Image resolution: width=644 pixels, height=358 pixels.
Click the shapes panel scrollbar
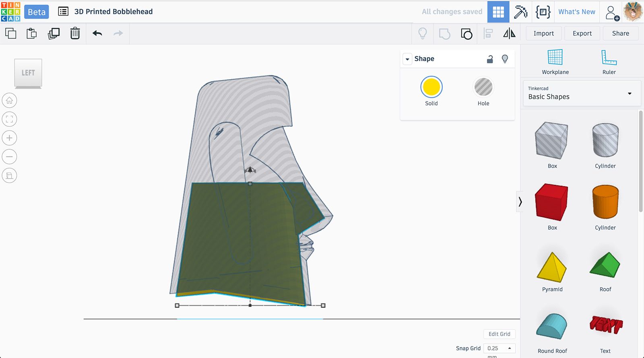[641, 161]
